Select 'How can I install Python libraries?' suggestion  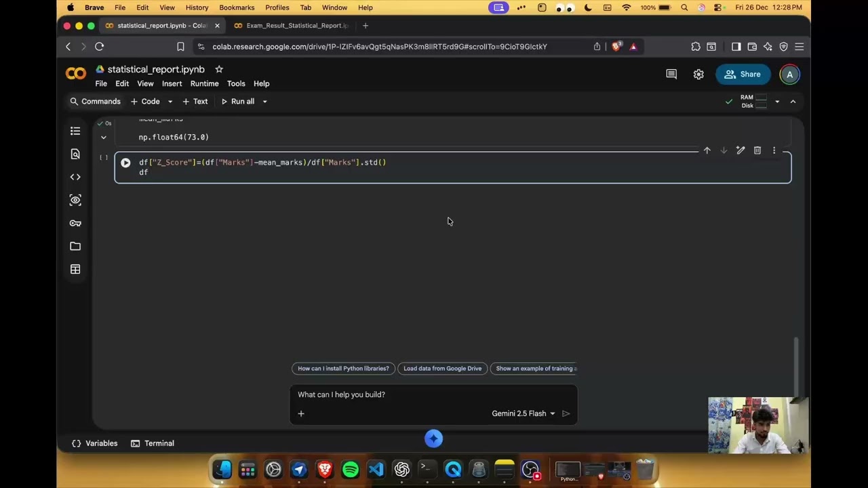[343, 369]
